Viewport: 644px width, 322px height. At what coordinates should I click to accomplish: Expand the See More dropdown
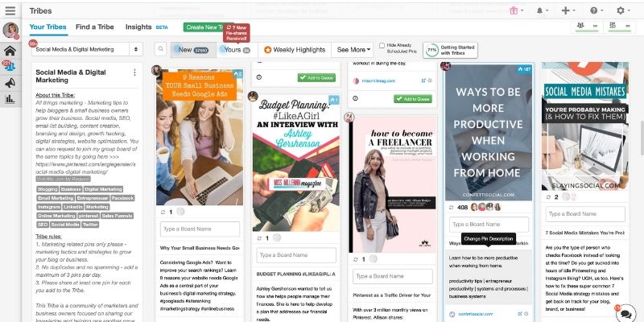tap(353, 50)
